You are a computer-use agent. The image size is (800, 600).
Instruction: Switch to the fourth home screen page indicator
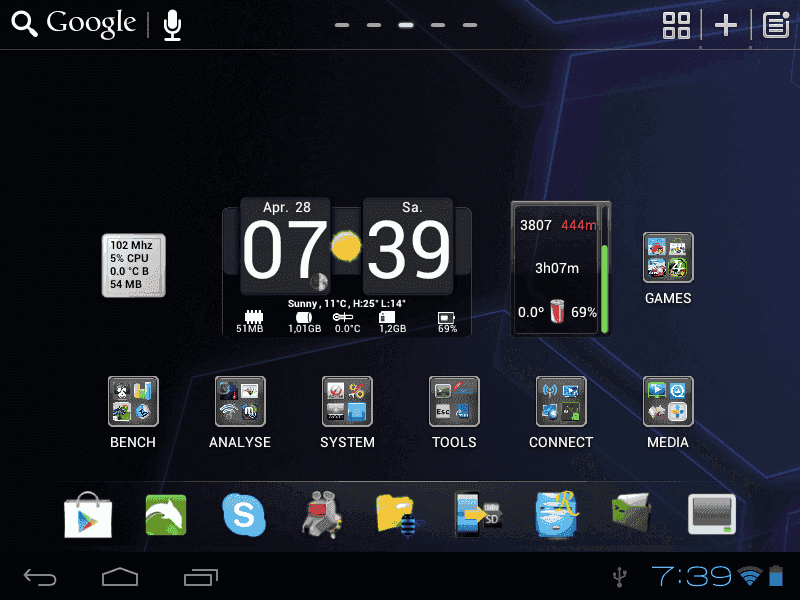tap(438, 25)
